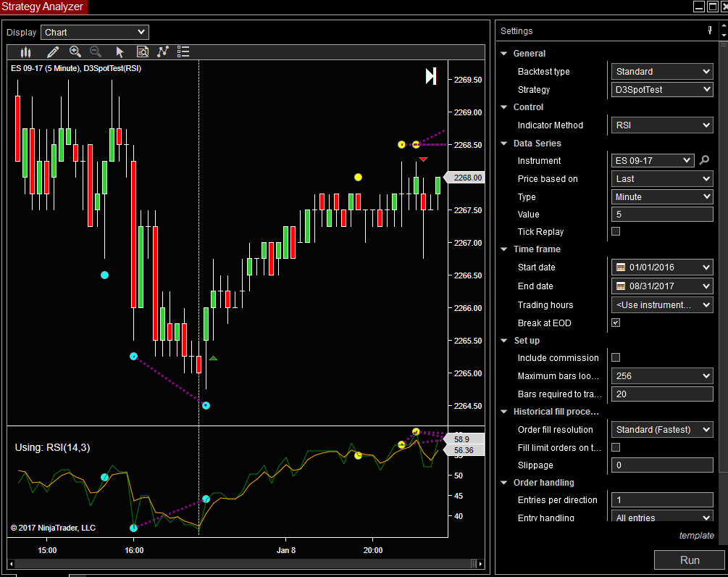Open the Trading hours dropdown
This screenshot has width=728, height=577.
pyautogui.click(x=662, y=304)
